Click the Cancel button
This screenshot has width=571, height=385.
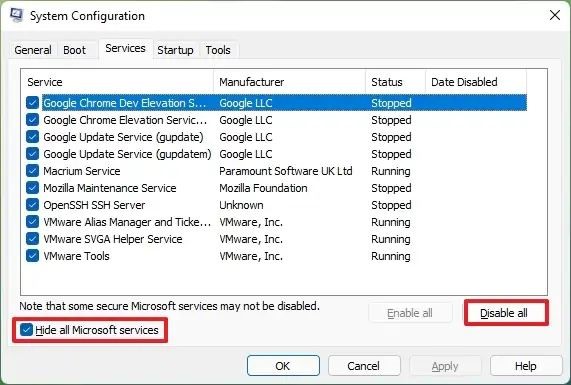tap(364, 366)
